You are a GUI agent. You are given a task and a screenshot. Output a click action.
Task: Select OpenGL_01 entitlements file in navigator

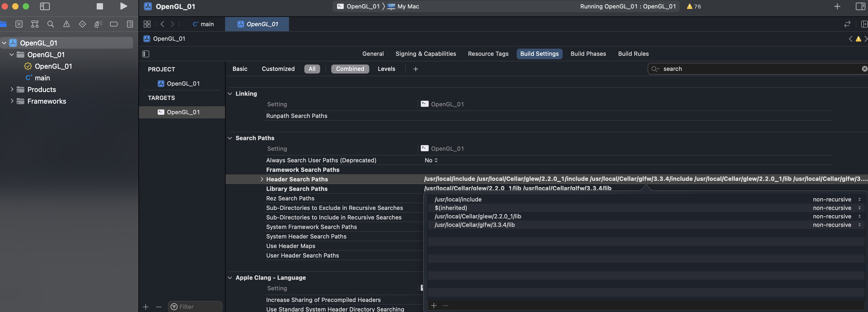48,66
